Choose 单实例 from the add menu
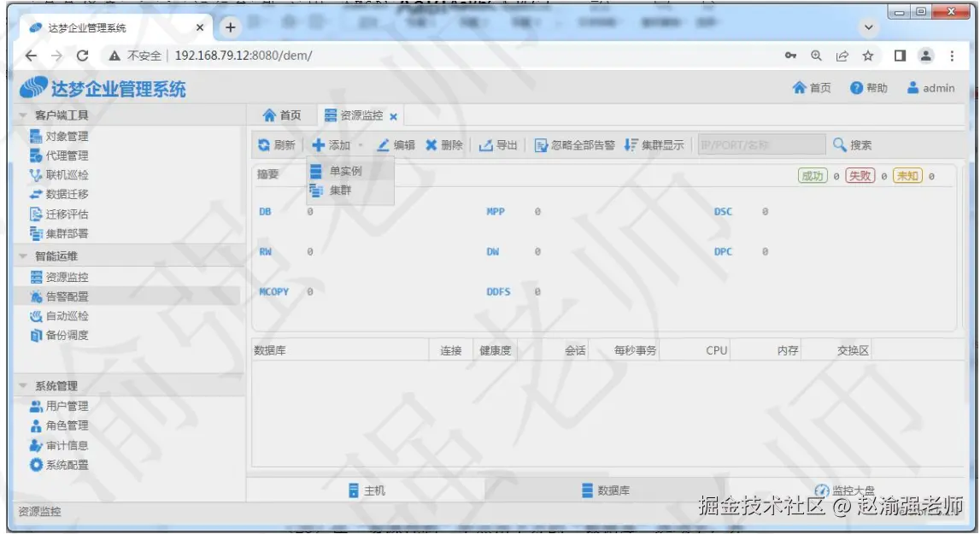This screenshot has width=980, height=534. click(x=350, y=171)
